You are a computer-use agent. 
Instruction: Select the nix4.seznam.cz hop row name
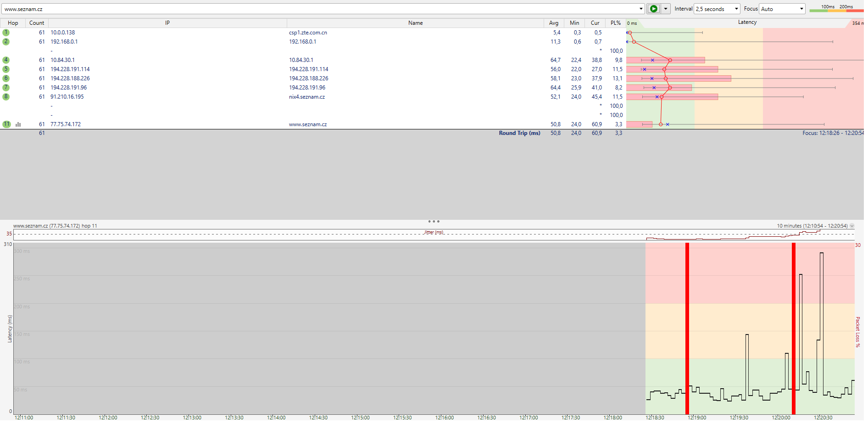click(x=307, y=97)
